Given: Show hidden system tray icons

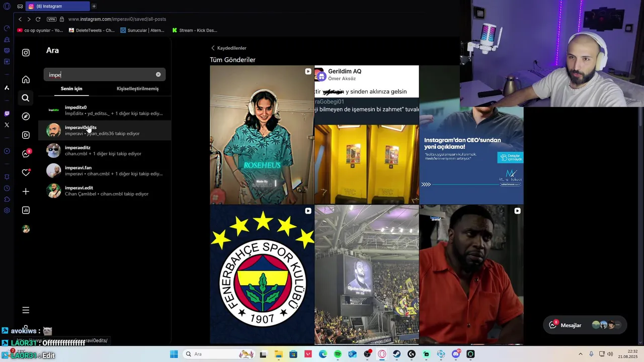Looking at the screenshot, I should (x=580, y=354).
